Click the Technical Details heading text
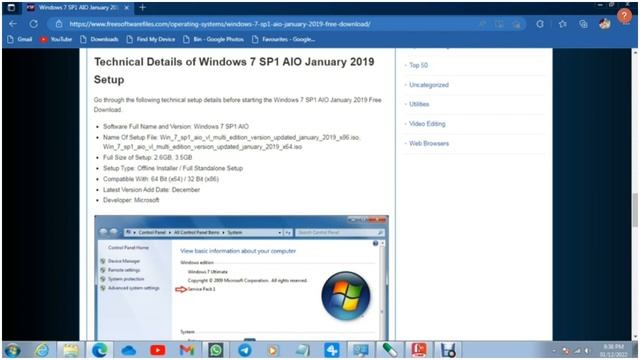The width and height of the screenshot is (640, 360). [234, 71]
